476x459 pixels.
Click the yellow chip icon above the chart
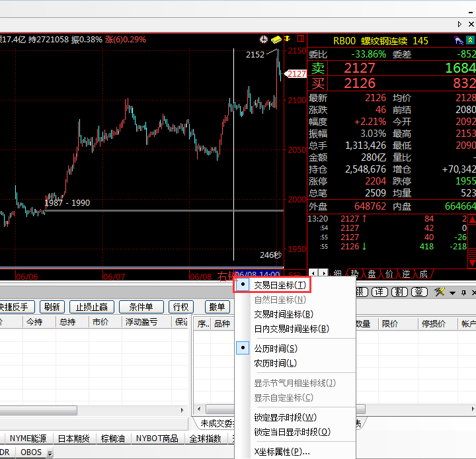click(x=276, y=40)
